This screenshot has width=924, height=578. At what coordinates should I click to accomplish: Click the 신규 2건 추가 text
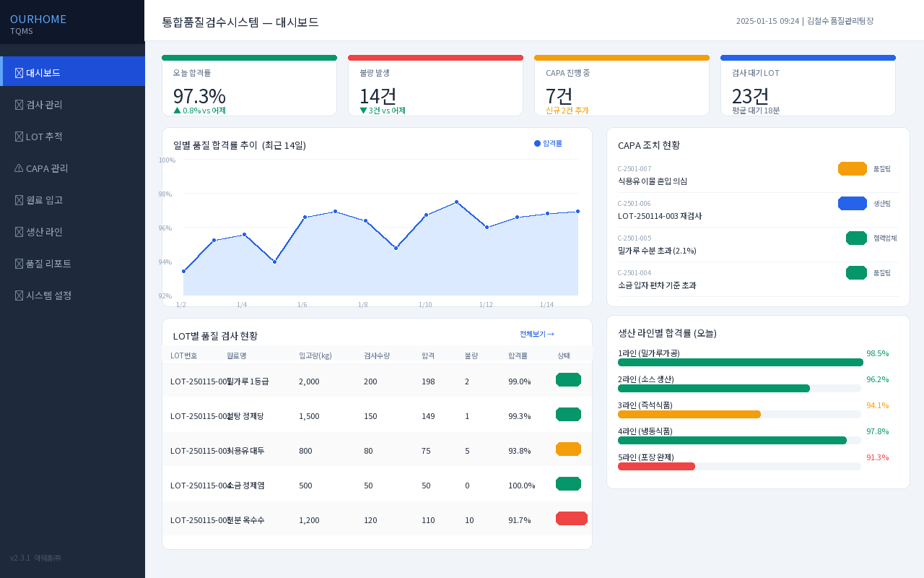coord(567,111)
